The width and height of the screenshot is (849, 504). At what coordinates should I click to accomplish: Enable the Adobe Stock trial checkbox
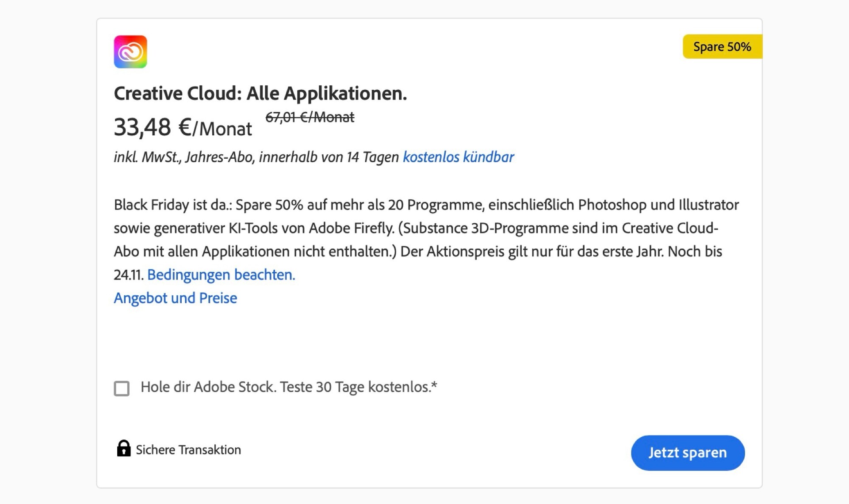(122, 388)
